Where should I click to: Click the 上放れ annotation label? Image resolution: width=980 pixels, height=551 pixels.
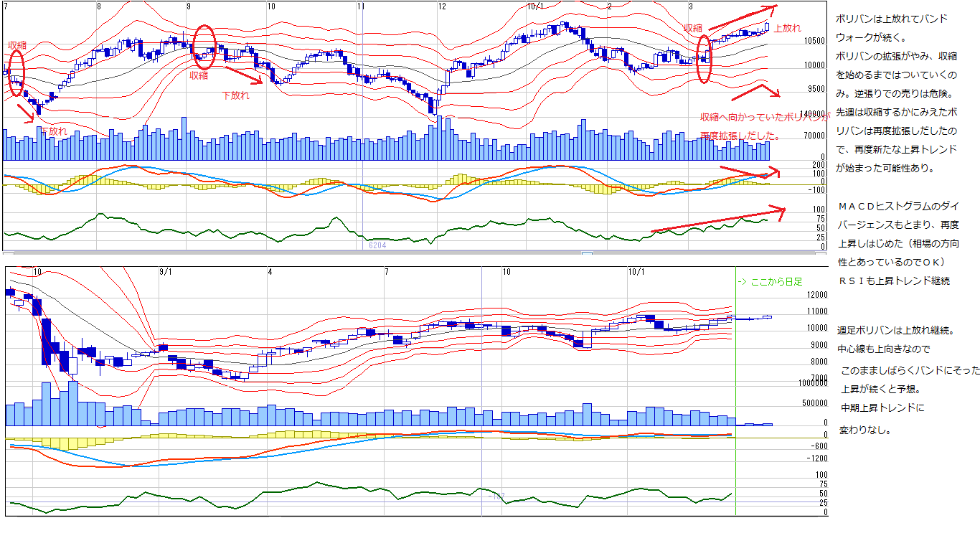pyautogui.click(x=787, y=29)
